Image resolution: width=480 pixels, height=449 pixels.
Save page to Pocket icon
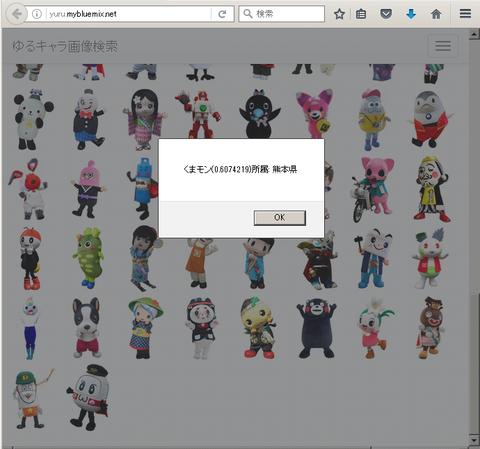pos(386,14)
